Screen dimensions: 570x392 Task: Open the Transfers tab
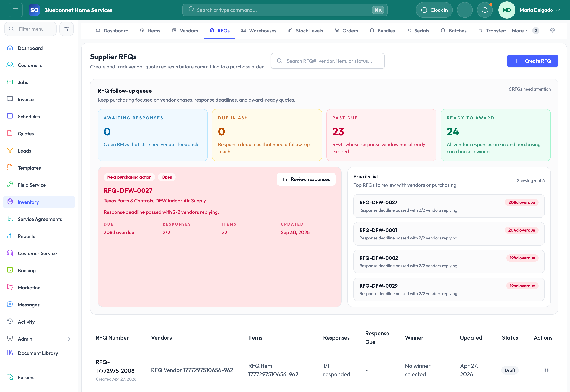point(492,31)
